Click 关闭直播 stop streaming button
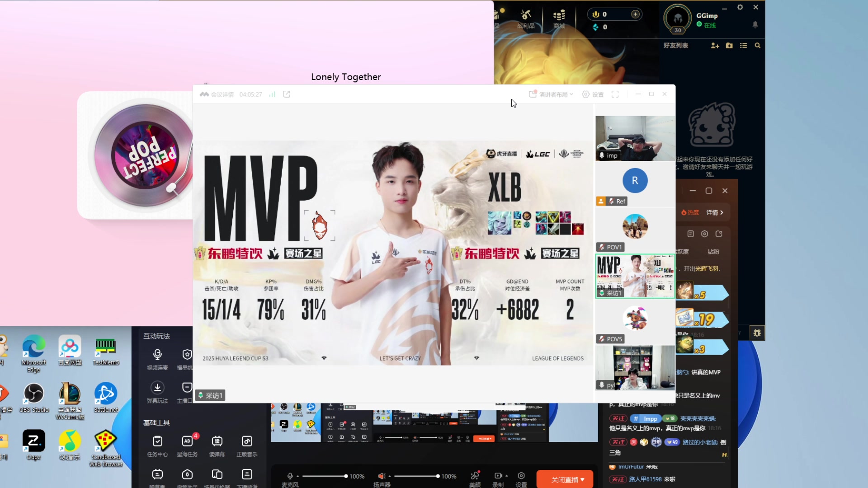Viewport: 868px width, 488px height. tap(565, 479)
